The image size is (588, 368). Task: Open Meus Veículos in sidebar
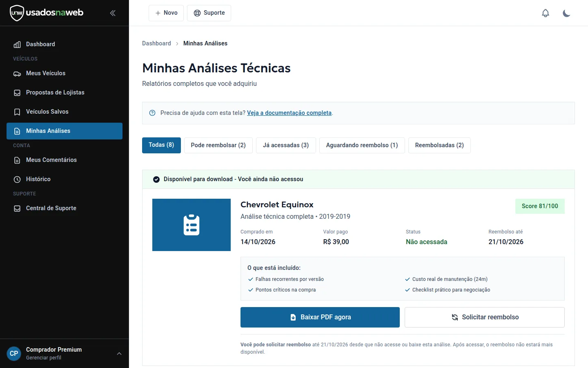[x=65, y=74]
